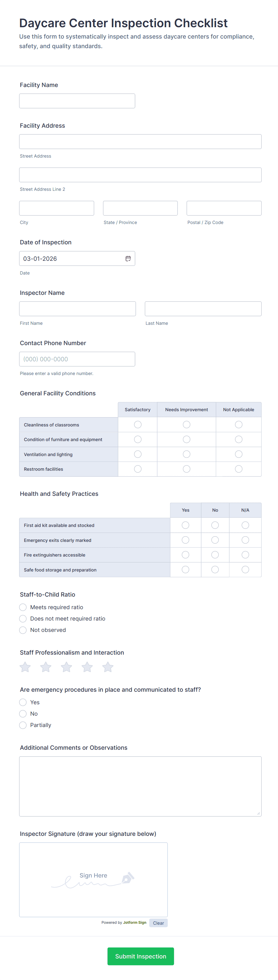This screenshot has height=980, width=278.
Task: Select Yes for First aid kit available
Action: pyautogui.click(x=186, y=525)
